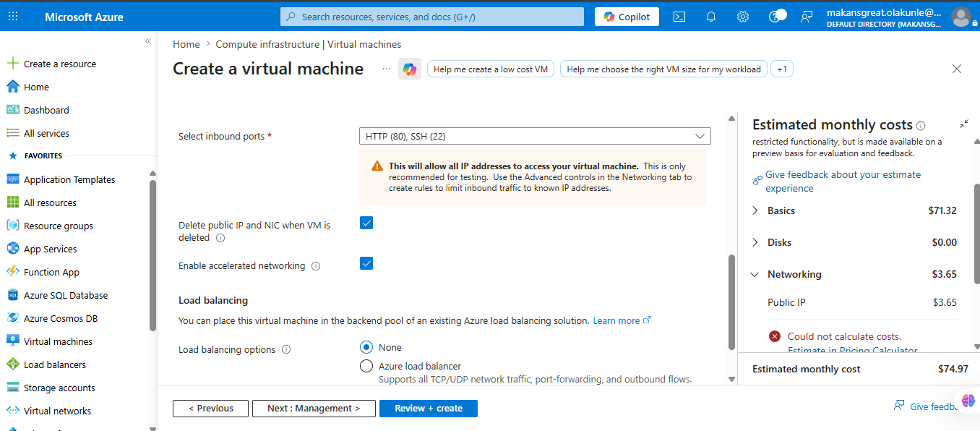Click the main form vertical scrollbar

(731, 302)
